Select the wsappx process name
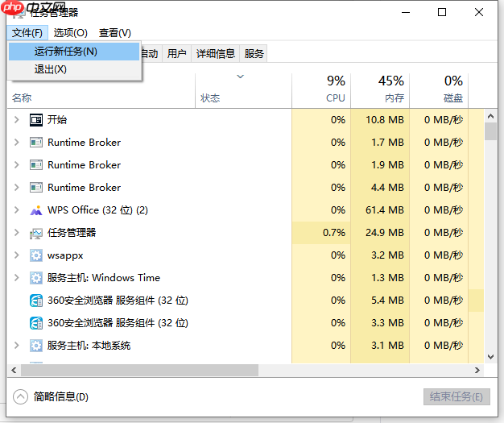This screenshot has width=504, height=423. pyautogui.click(x=65, y=255)
